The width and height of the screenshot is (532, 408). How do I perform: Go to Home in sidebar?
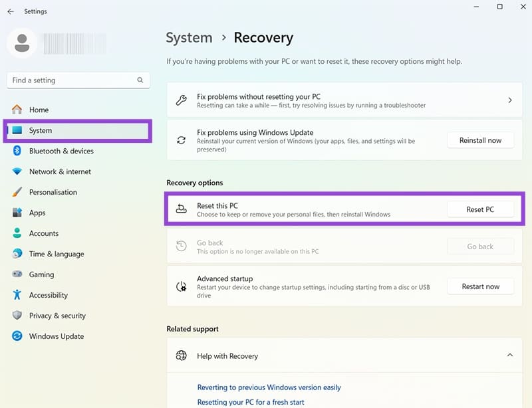coord(39,110)
